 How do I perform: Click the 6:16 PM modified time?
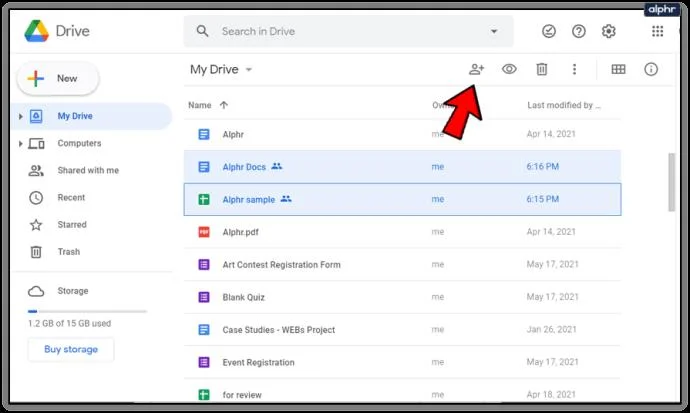543,167
